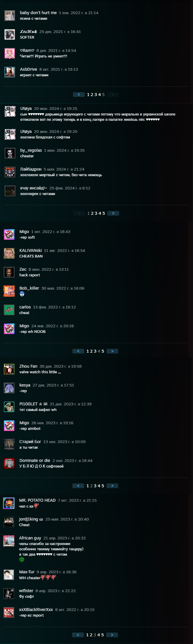The image size is (193, 644).
Task: Click MR. POTATO HEAD's avatar
Action: 9,503
